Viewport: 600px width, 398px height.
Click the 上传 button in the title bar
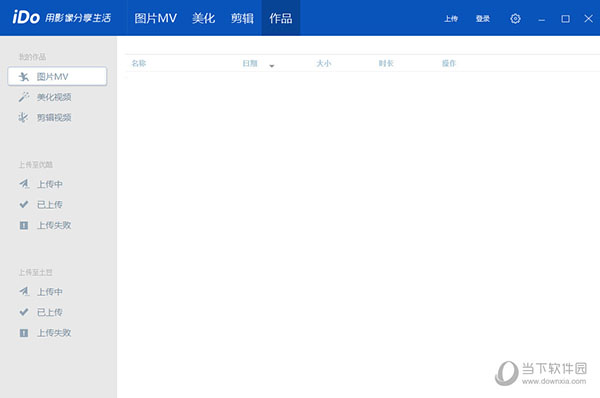pos(451,18)
